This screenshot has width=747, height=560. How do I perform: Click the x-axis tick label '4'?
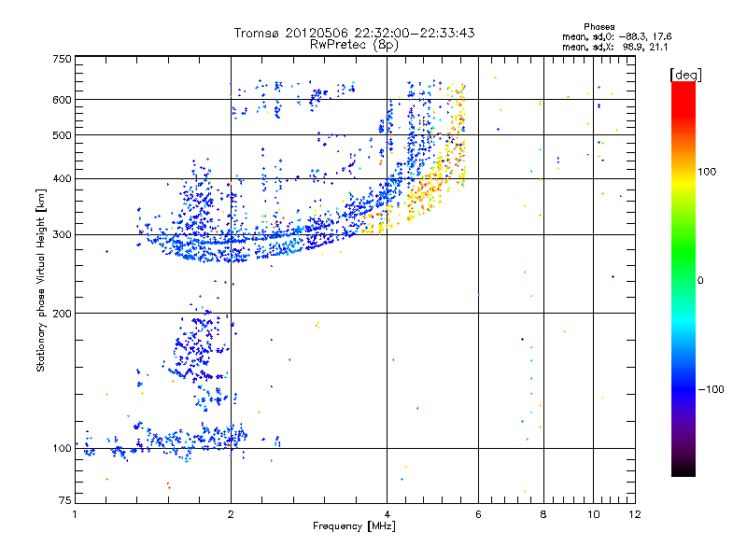click(x=387, y=514)
